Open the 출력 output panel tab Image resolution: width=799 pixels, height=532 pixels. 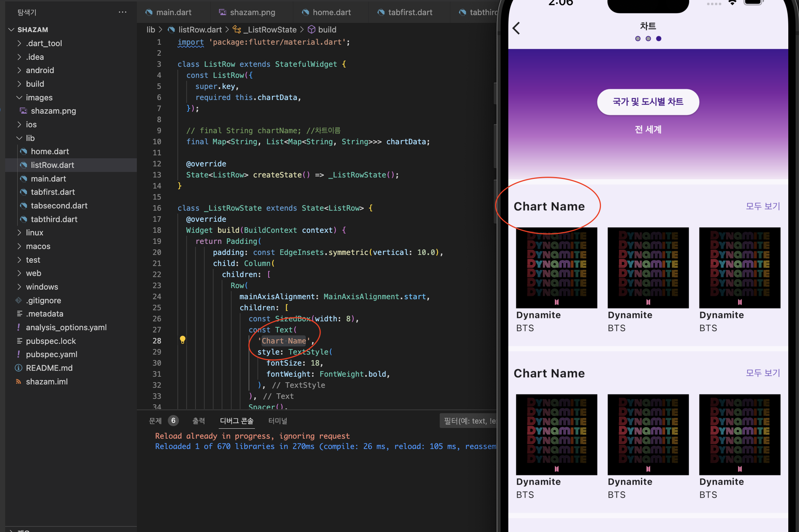pos(198,421)
